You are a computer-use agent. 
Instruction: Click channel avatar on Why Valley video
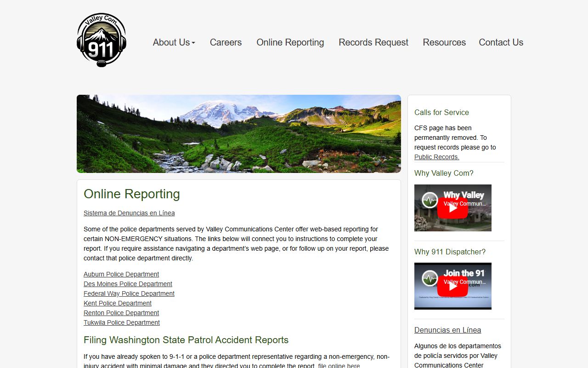pyautogui.click(x=430, y=200)
